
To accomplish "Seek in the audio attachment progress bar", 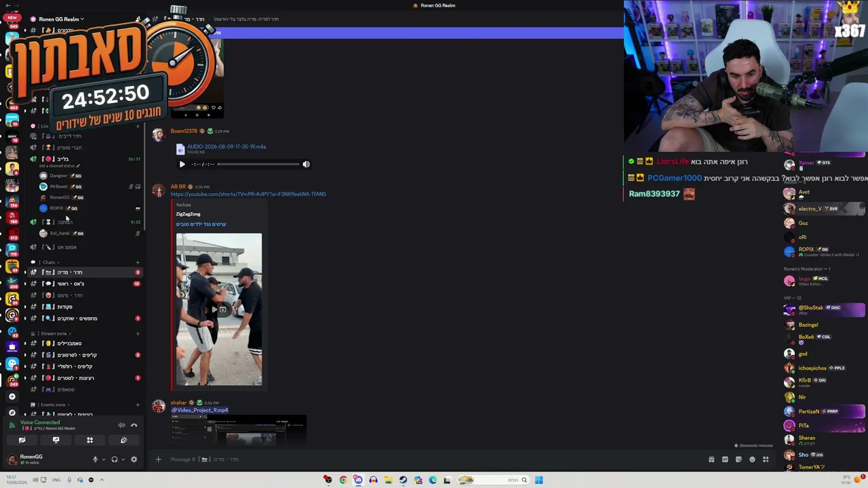I will (x=258, y=164).
